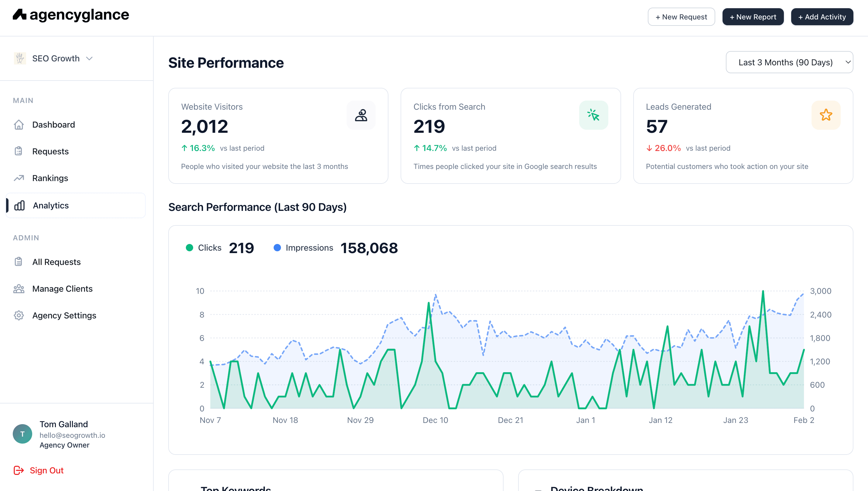Select the Dashboard home icon

pos(19,125)
